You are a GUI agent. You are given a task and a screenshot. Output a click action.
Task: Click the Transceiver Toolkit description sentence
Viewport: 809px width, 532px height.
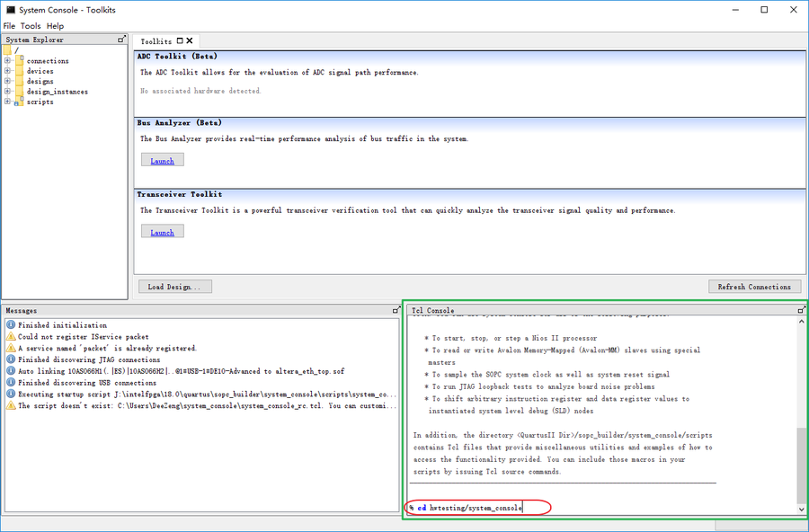tap(407, 210)
